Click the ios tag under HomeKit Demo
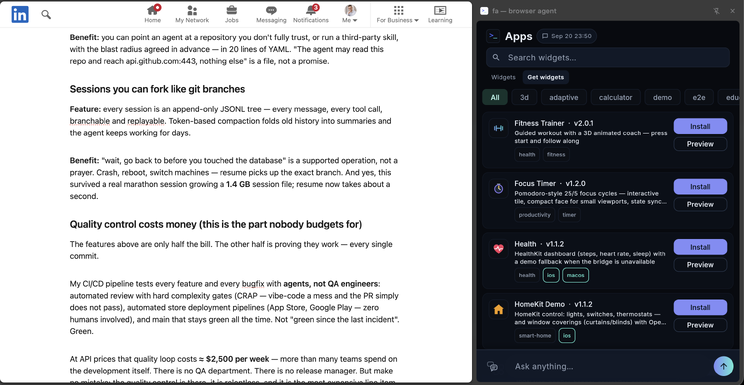 click(567, 336)
